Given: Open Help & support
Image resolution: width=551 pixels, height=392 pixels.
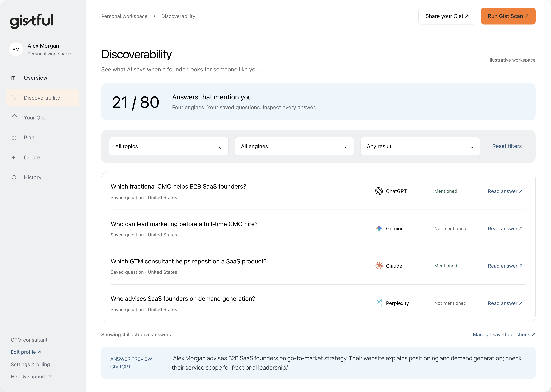Looking at the screenshot, I should pyautogui.click(x=31, y=376).
